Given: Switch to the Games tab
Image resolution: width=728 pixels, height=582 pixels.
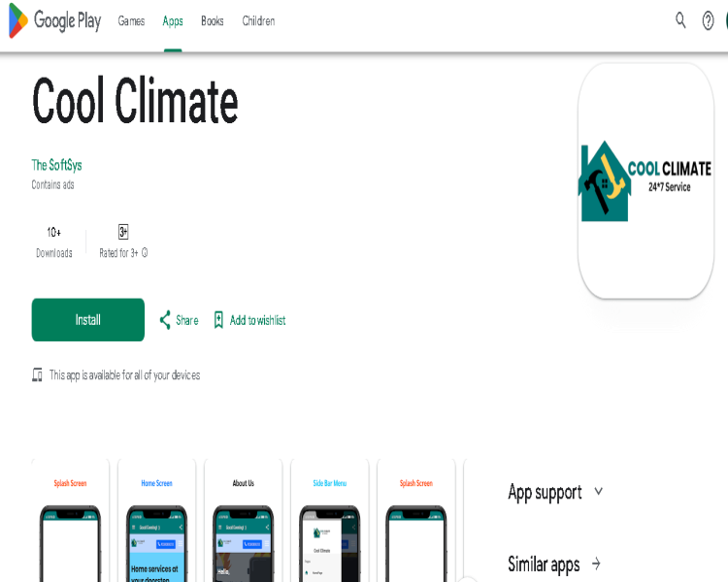Looking at the screenshot, I should (x=131, y=21).
